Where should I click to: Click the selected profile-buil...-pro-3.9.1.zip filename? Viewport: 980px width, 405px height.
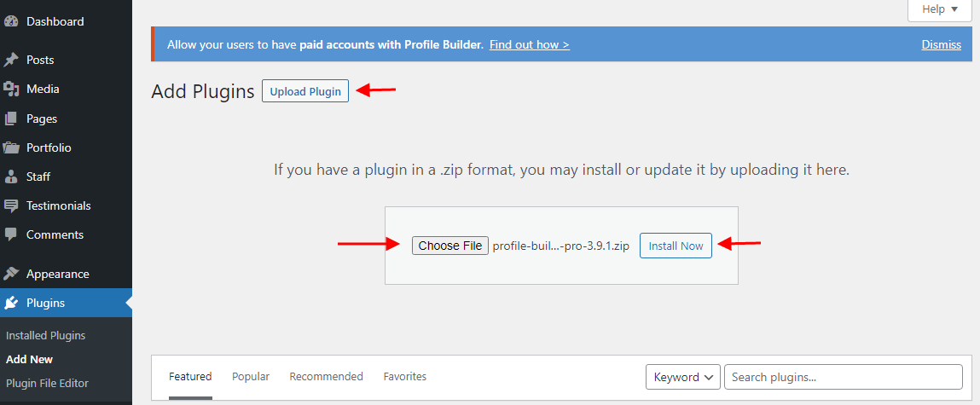pyautogui.click(x=560, y=246)
